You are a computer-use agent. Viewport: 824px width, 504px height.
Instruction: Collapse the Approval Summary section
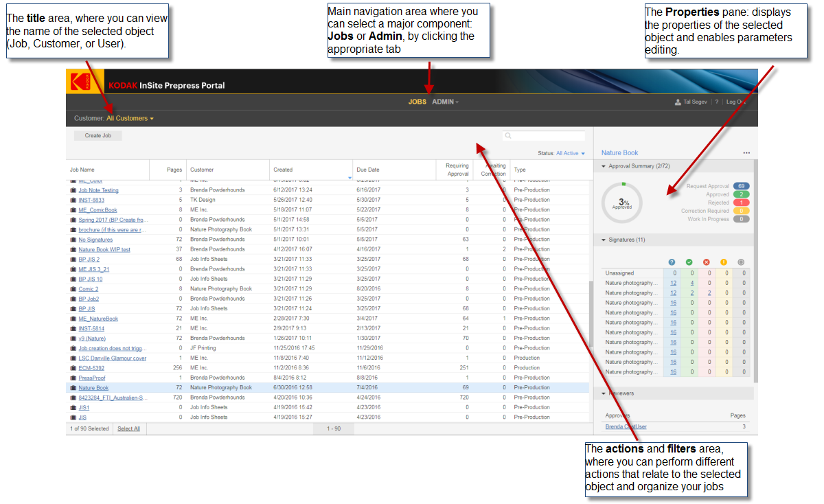(x=604, y=166)
